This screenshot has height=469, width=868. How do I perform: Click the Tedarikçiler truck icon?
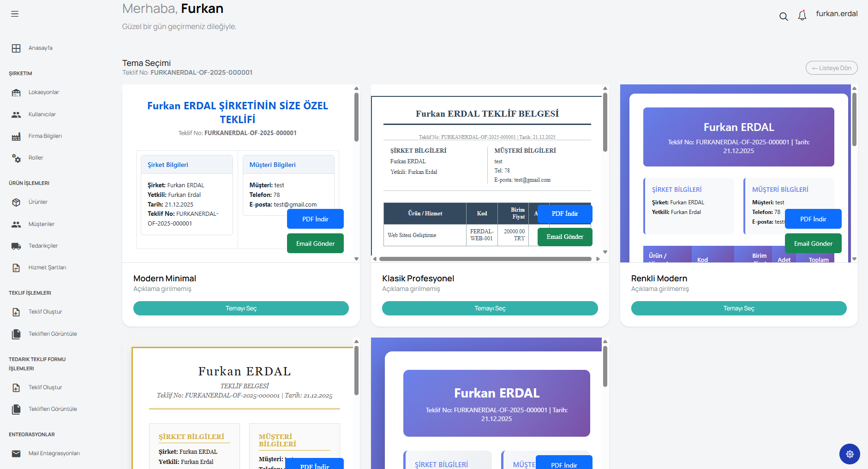[16, 246]
